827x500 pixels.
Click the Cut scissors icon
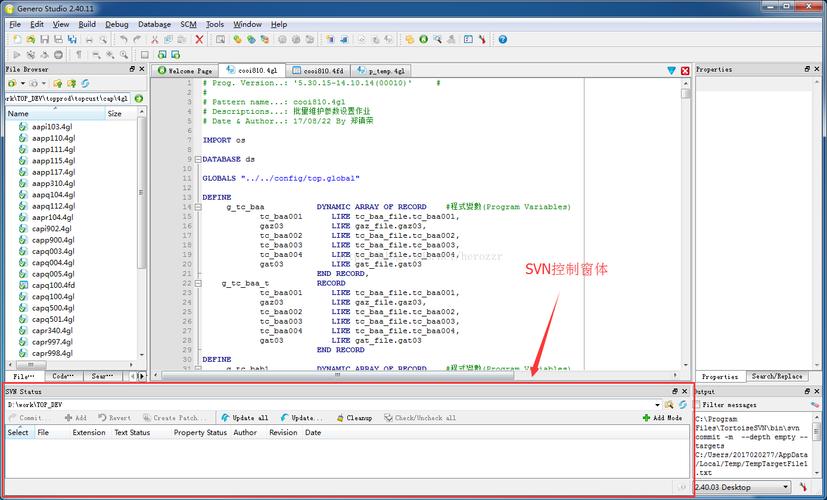(155, 40)
